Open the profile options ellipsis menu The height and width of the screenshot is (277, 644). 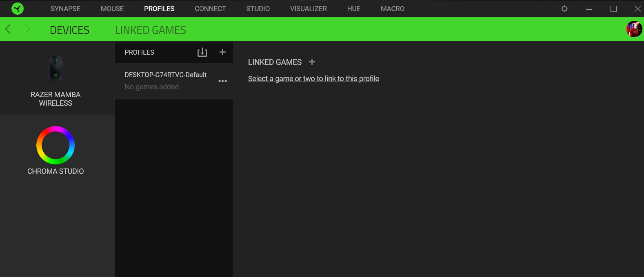coord(222,81)
